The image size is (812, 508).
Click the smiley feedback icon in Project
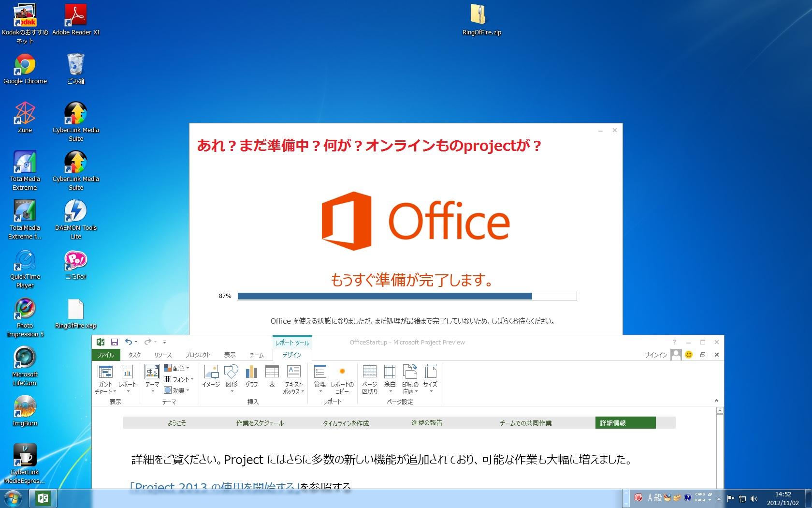[689, 355]
